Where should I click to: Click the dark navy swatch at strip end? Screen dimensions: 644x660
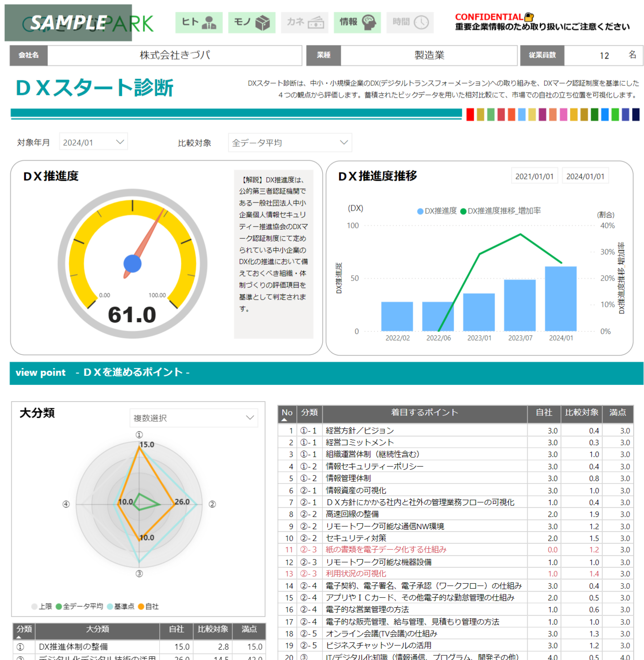pyautogui.click(x=636, y=114)
